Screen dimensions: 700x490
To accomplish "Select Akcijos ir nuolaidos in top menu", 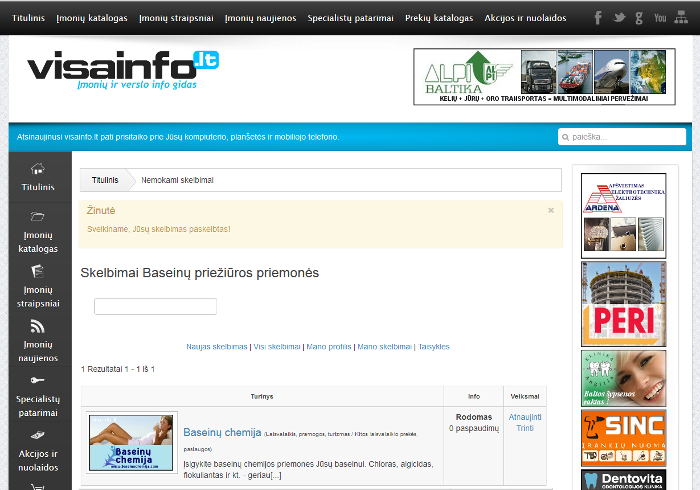I will 525,18.
